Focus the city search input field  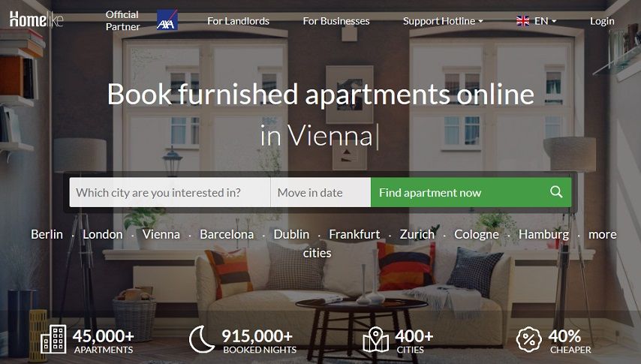tap(170, 192)
